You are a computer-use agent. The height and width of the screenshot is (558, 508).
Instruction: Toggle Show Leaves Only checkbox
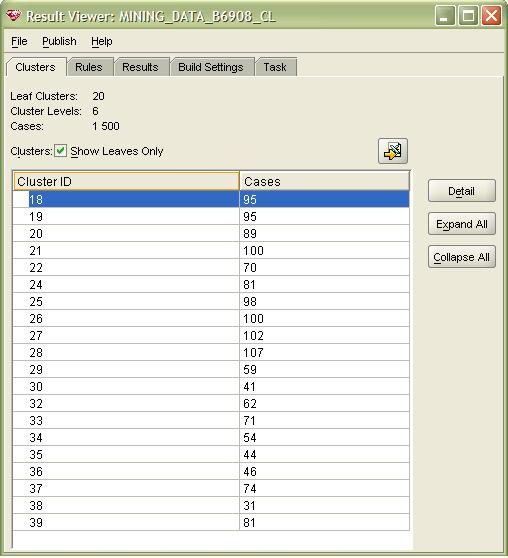[61, 151]
